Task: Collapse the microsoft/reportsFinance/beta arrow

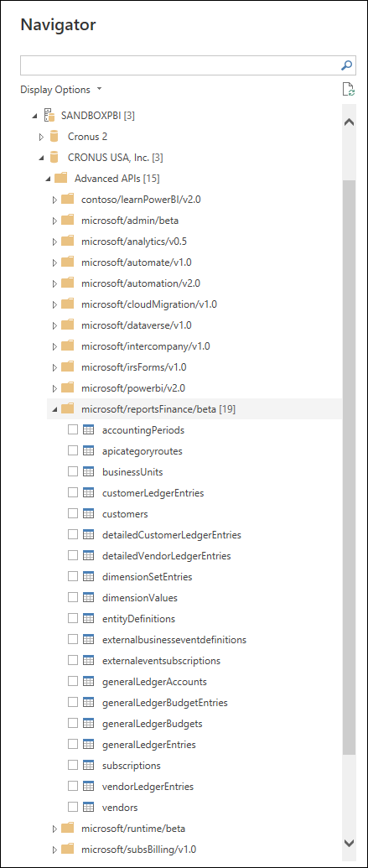Action: (54, 409)
